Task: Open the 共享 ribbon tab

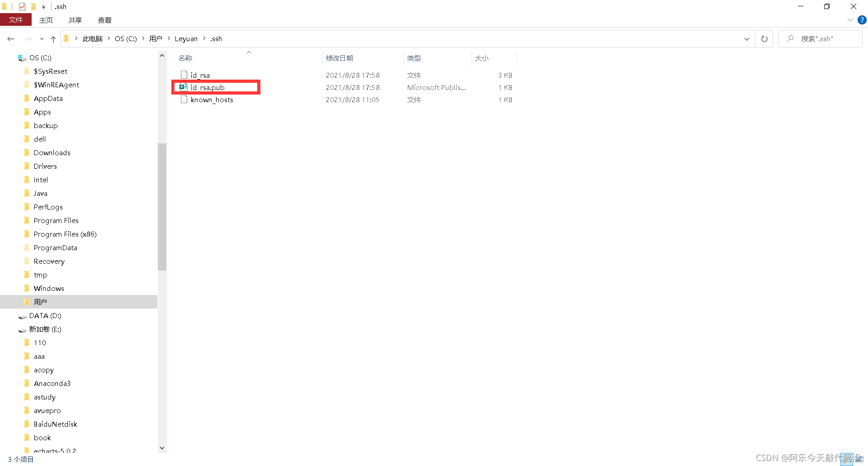Action: coord(75,20)
